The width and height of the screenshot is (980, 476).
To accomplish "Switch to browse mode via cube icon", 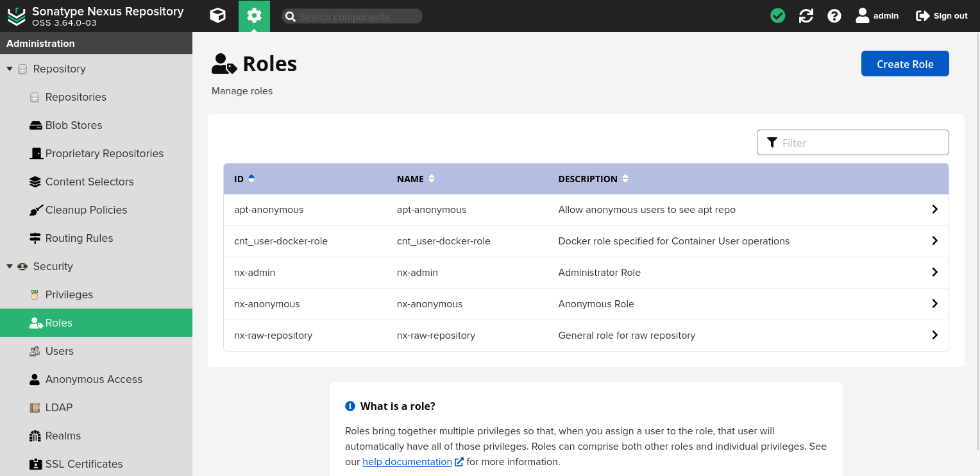I will [x=217, y=15].
